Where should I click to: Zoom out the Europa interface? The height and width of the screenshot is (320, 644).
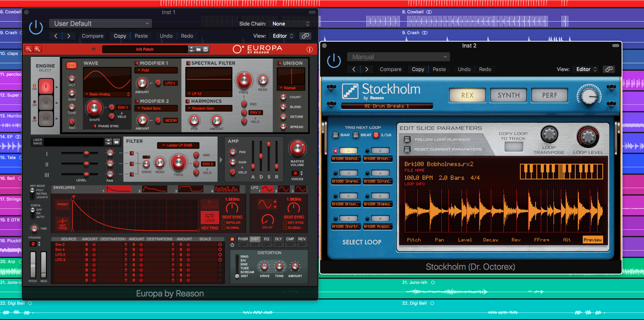click(29, 49)
